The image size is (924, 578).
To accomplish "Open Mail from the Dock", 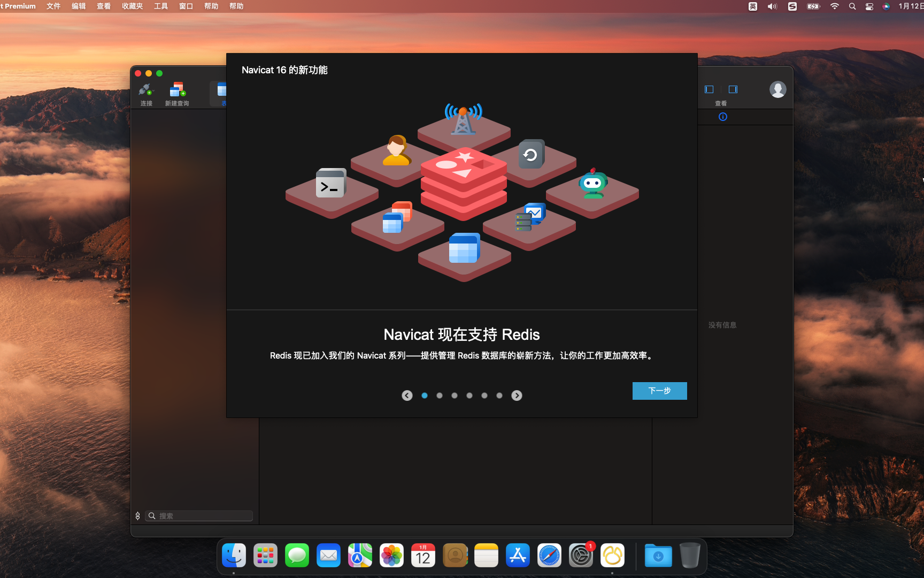I will (x=328, y=556).
